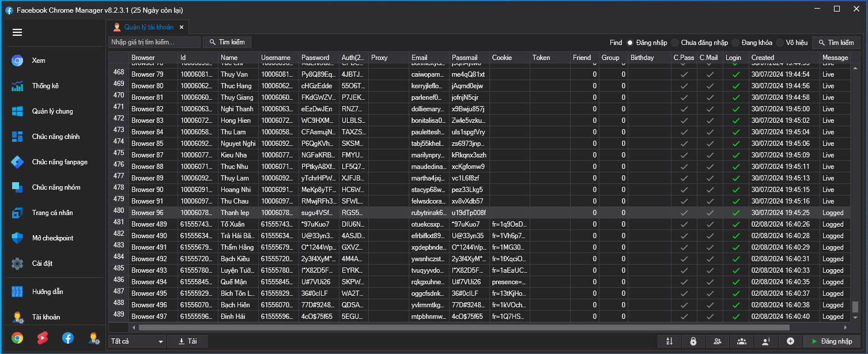Click the padlock icon in bottom toolbar
The image size is (868, 354).
point(693,341)
